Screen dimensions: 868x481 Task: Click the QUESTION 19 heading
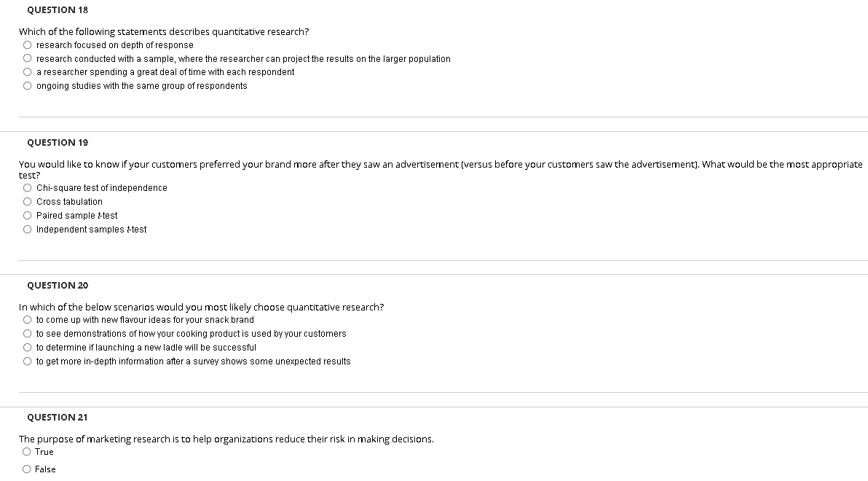click(57, 142)
